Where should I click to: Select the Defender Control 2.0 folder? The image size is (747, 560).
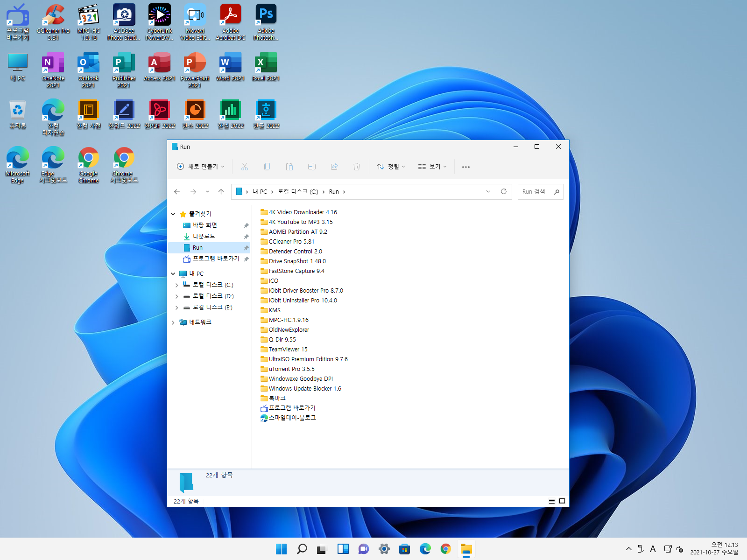point(291,252)
